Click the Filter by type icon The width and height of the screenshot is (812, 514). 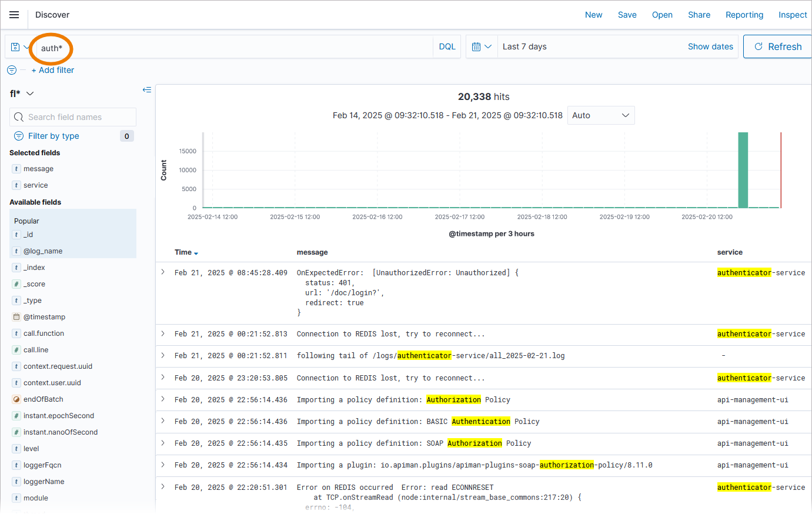pos(19,136)
